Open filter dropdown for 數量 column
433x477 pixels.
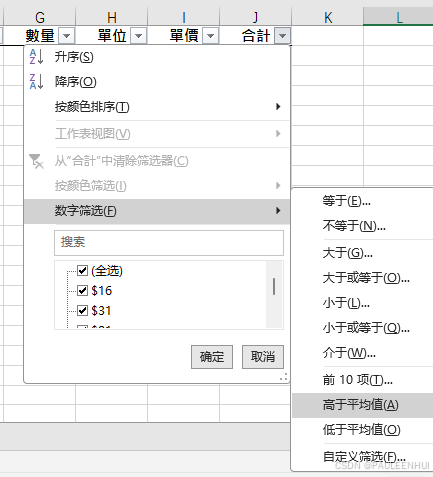click(x=67, y=36)
